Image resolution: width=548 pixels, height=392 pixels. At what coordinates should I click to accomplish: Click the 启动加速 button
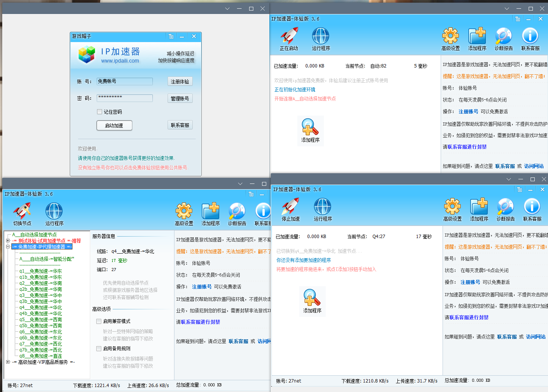tap(114, 125)
